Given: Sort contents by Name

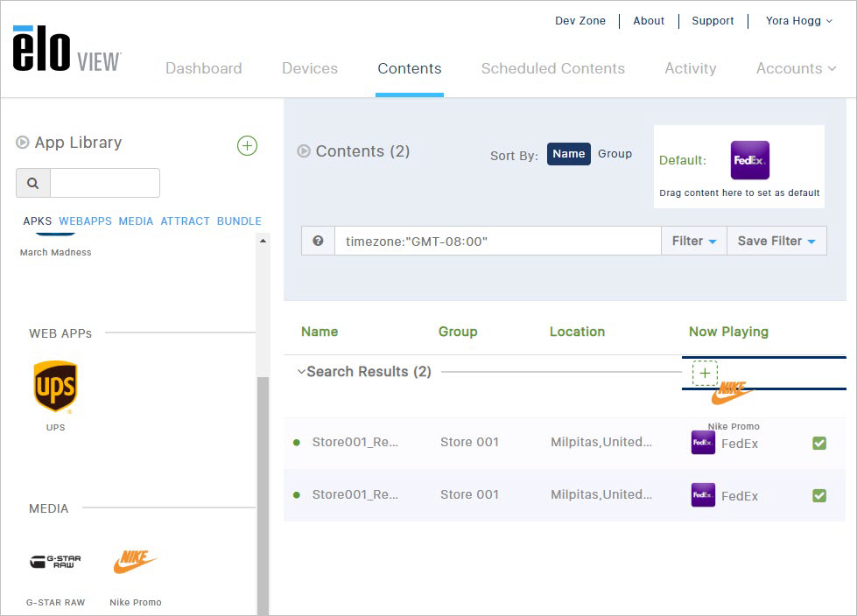Looking at the screenshot, I should pos(568,154).
